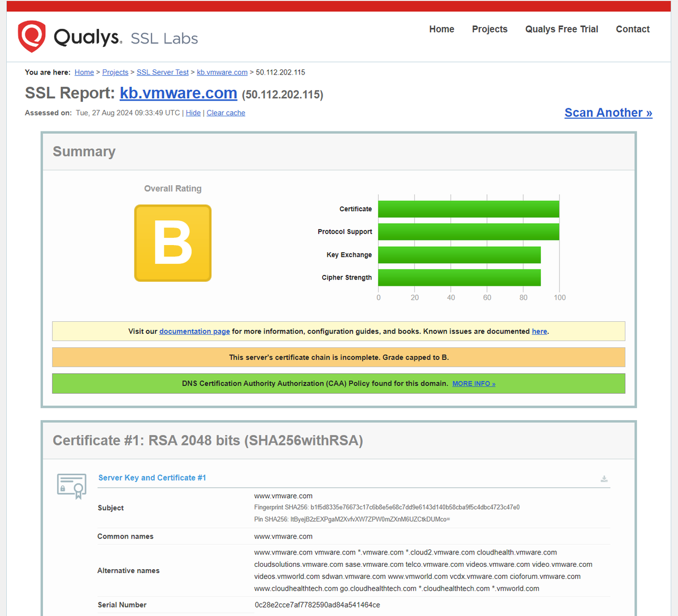
Task: Click the Serial Number row label
Action: point(122,605)
